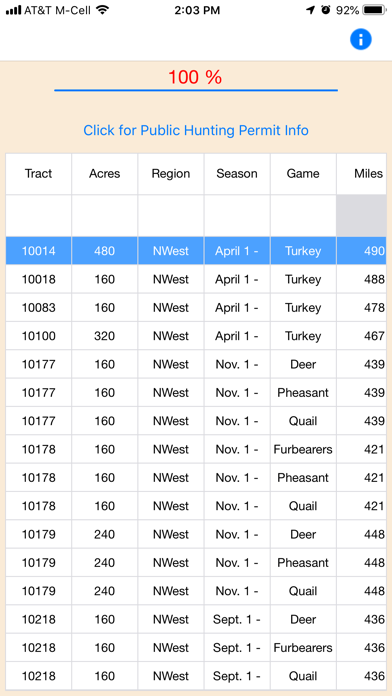Choose tract 10100 with 320 acres
The height and width of the screenshot is (696, 392).
[x=196, y=336]
